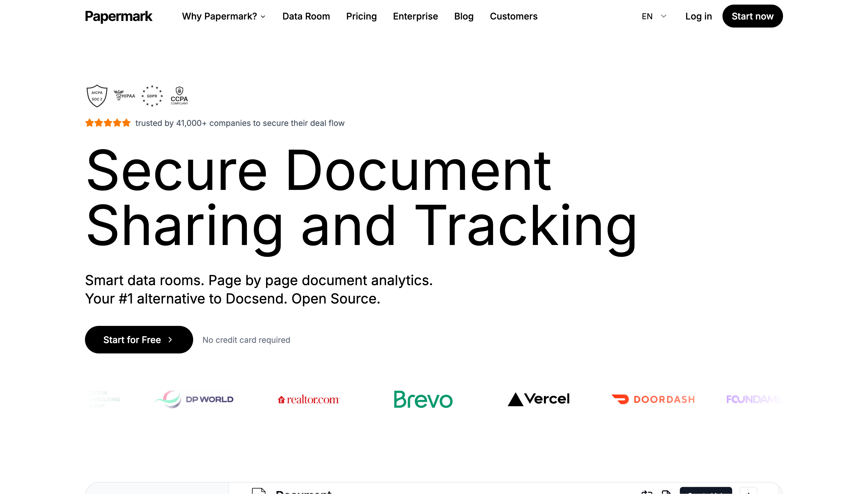Go to the Pricing page
868x494 pixels.
coord(361,16)
